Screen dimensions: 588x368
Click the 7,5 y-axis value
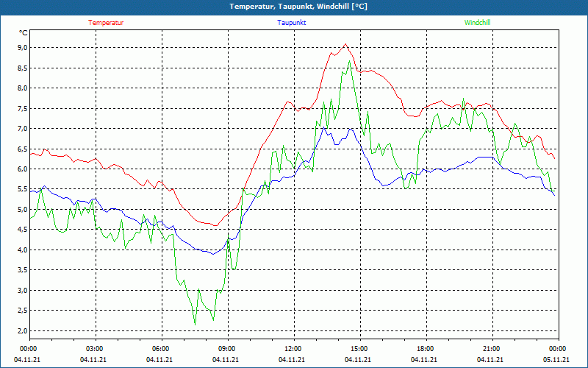23,108
